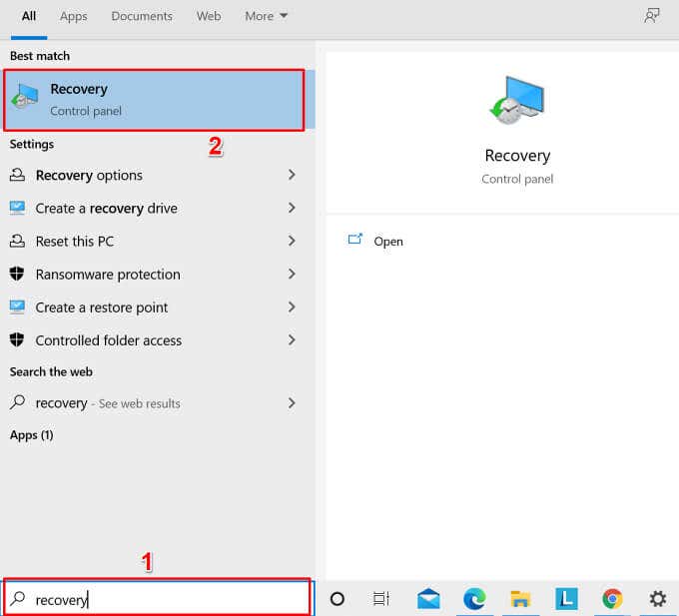This screenshot has width=679, height=616.
Task: Select the Web search tab
Action: [209, 16]
